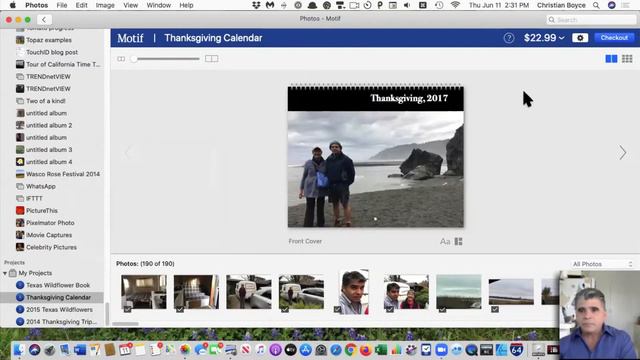Click checkmark beside man's selfie photo
Viewport: 640px width, 360px height.
click(337, 309)
